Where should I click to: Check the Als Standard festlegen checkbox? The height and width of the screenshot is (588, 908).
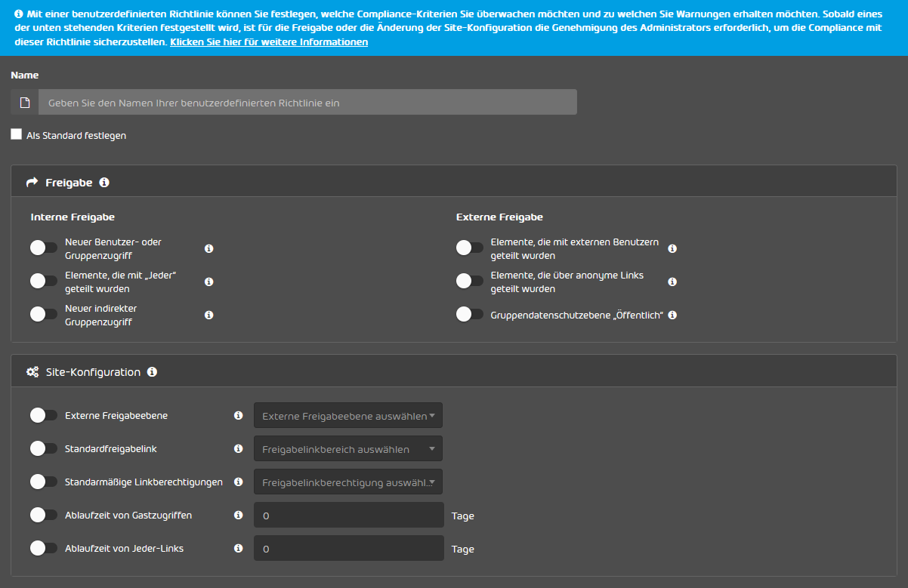pyautogui.click(x=17, y=134)
